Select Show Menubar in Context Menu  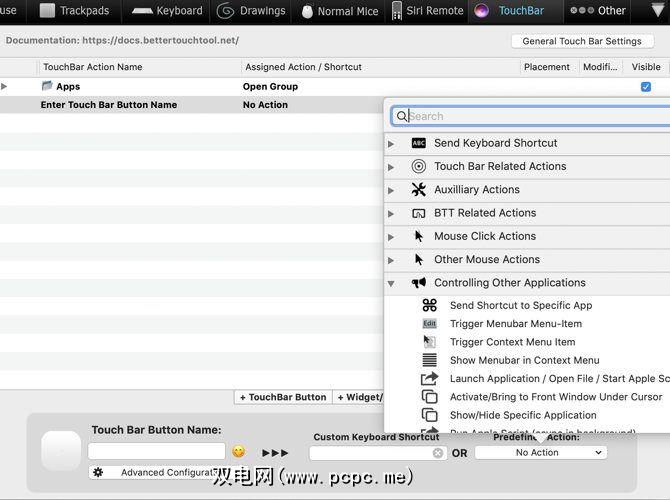(524, 360)
